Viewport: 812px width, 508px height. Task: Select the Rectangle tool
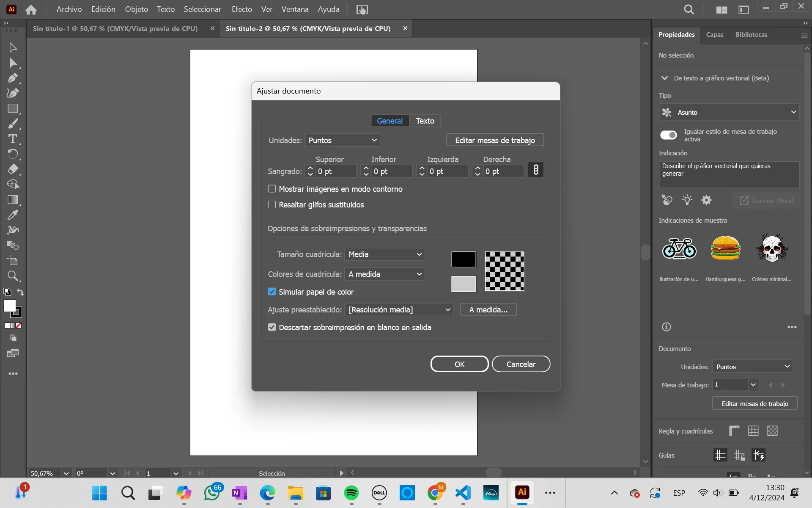point(13,108)
